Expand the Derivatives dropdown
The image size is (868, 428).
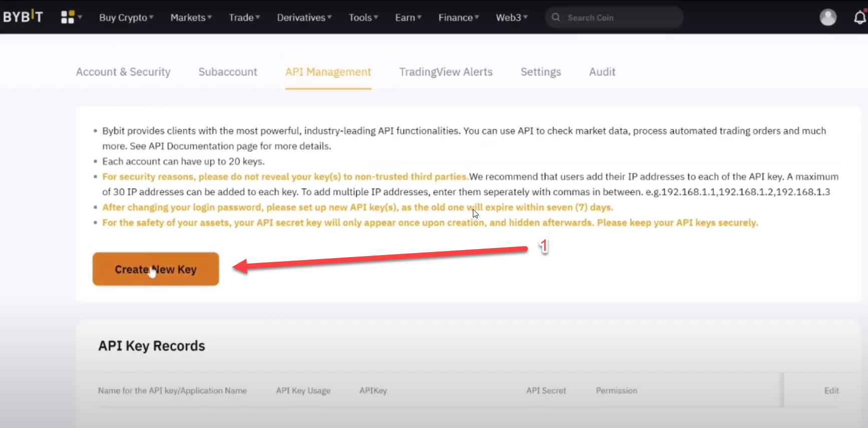pyautogui.click(x=305, y=18)
